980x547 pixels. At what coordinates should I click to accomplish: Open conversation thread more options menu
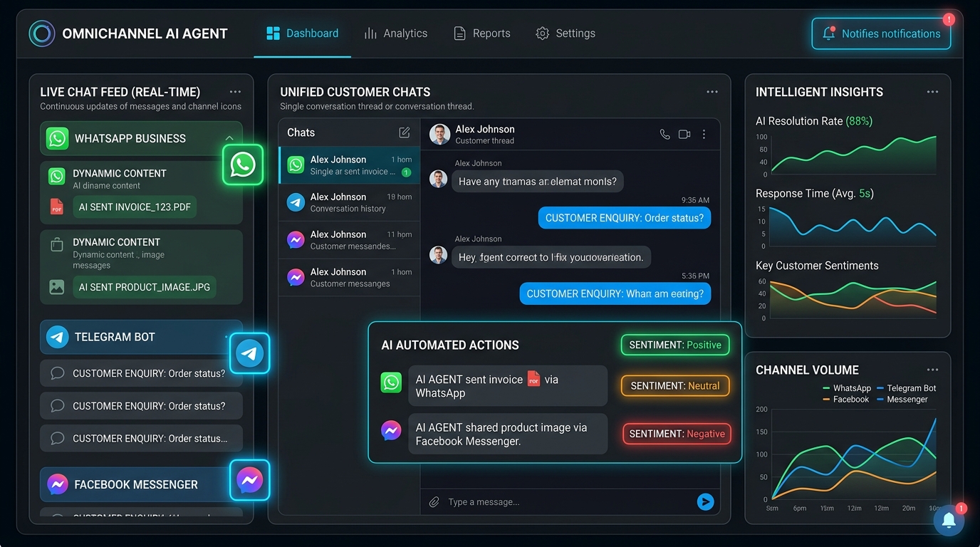coord(704,134)
